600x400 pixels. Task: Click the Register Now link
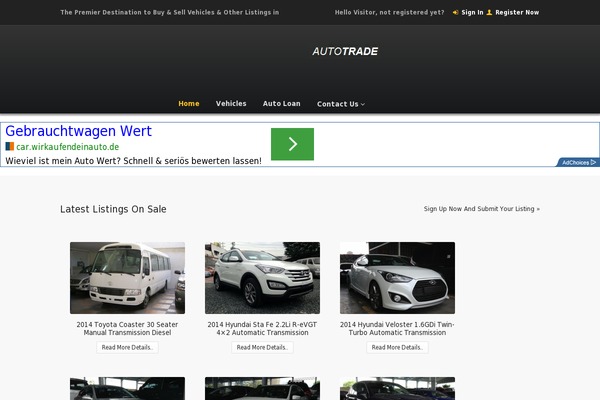[x=517, y=13]
